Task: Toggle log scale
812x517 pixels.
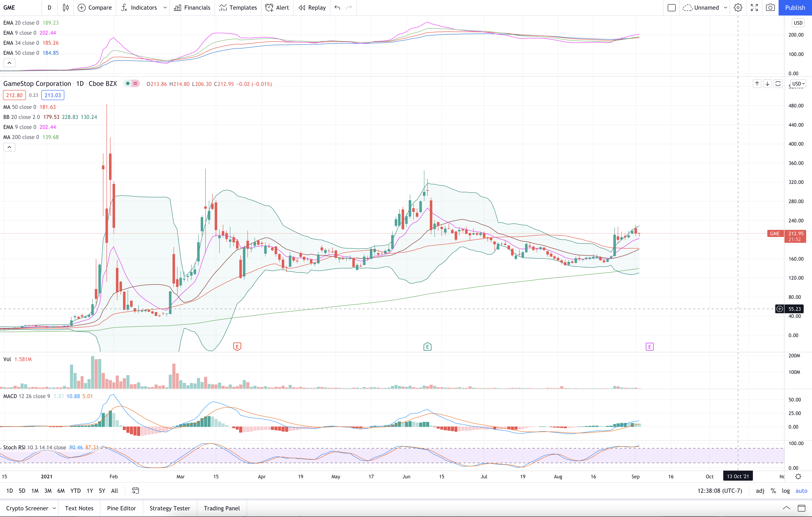Action: click(786, 491)
